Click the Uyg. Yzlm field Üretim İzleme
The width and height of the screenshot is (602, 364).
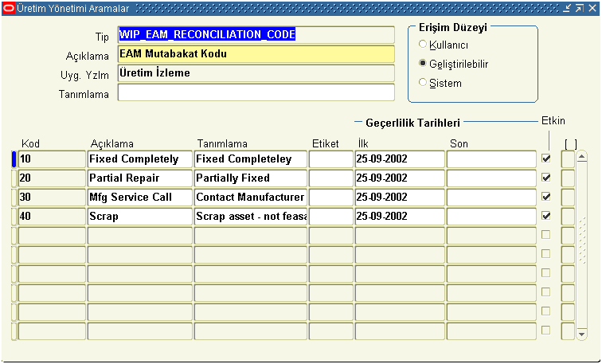(x=256, y=73)
